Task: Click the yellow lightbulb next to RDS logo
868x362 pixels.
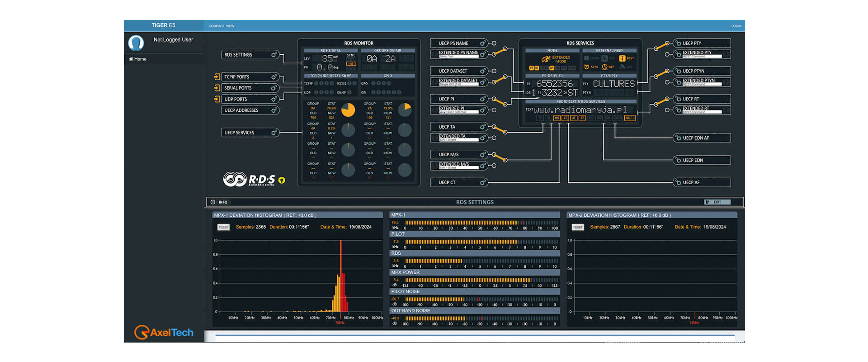Action: click(x=282, y=180)
